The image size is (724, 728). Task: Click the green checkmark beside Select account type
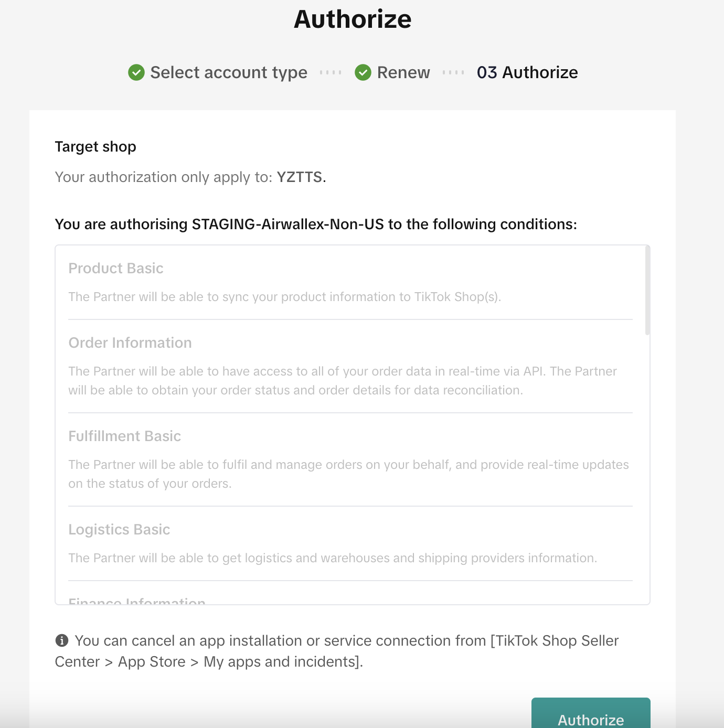coord(136,72)
